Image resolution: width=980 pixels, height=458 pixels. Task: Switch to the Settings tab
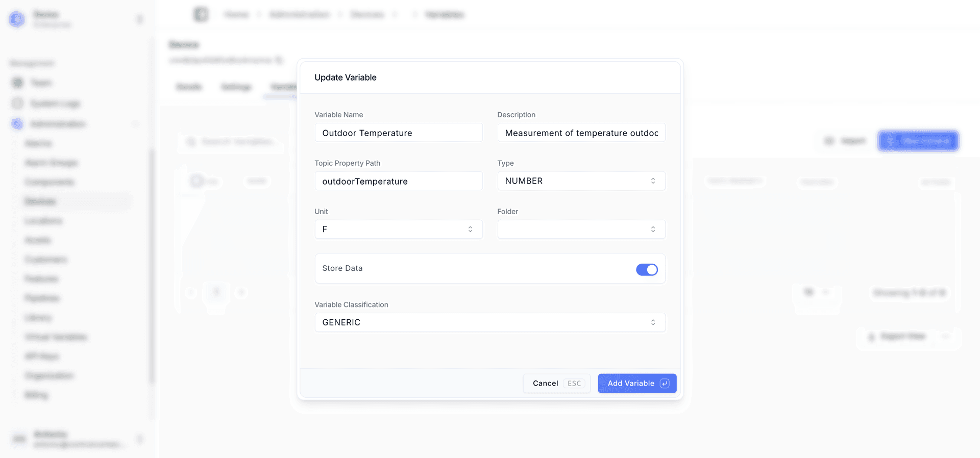tap(236, 87)
